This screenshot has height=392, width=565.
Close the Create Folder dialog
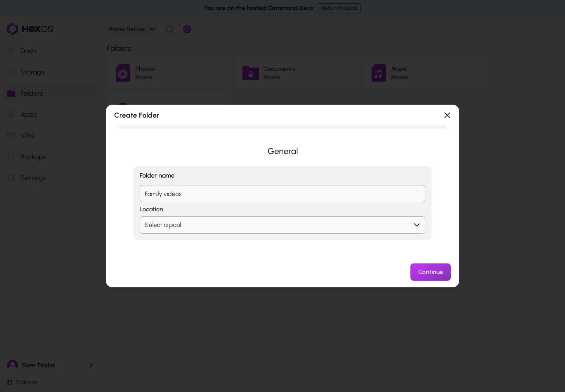click(x=447, y=115)
